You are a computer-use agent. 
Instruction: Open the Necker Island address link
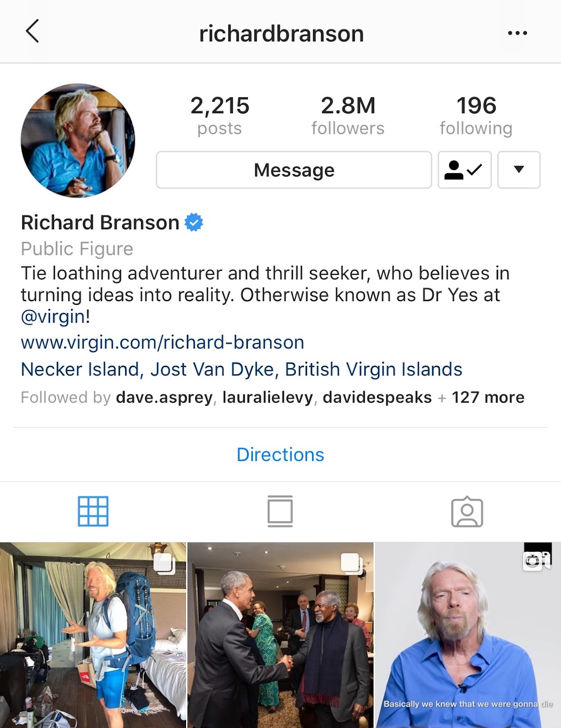pyautogui.click(x=242, y=369)
